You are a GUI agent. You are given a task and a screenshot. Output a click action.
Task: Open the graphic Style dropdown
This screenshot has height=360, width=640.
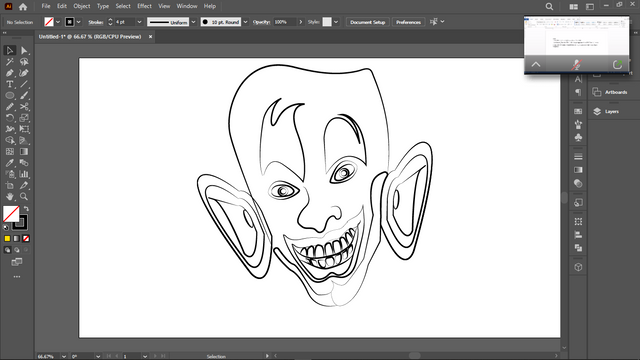[336, 22]
